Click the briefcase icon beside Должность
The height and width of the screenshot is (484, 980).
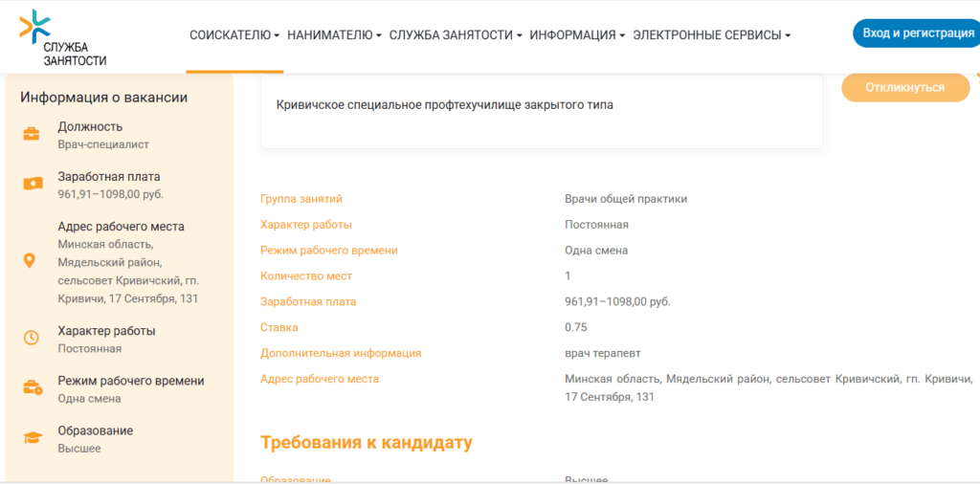pos(32,135)
